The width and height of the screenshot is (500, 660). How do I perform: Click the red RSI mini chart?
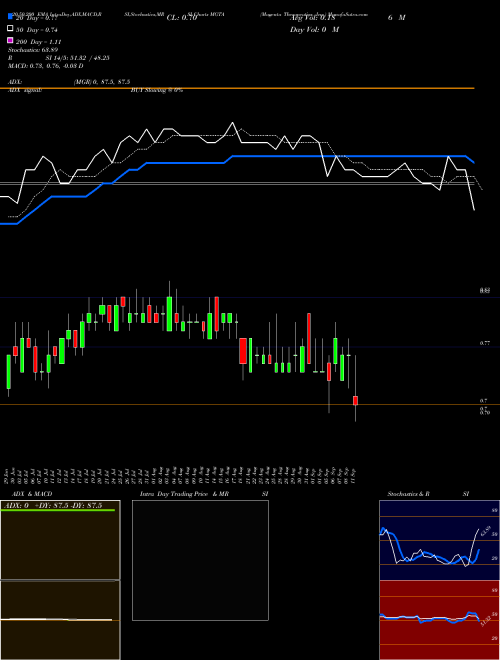[x=439, y=620]
